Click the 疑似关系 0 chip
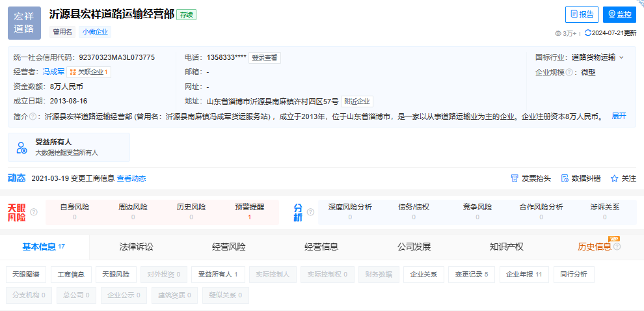 (226, 295)
